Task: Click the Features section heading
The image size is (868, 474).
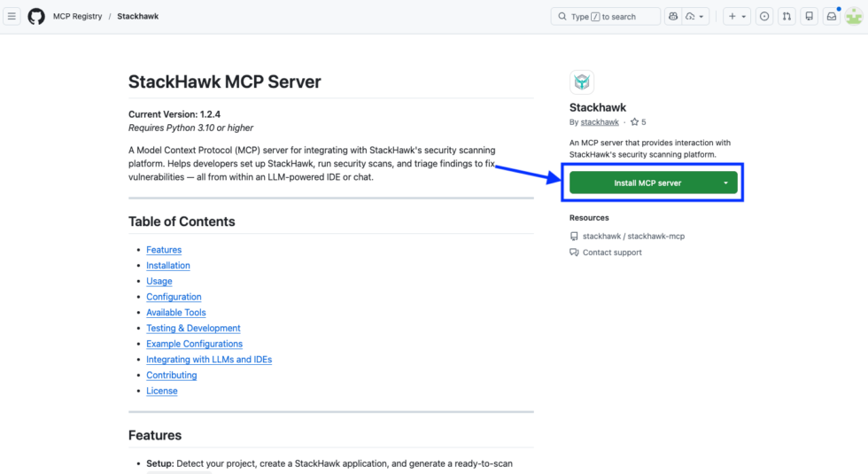Action: click(x=155, y=435)
